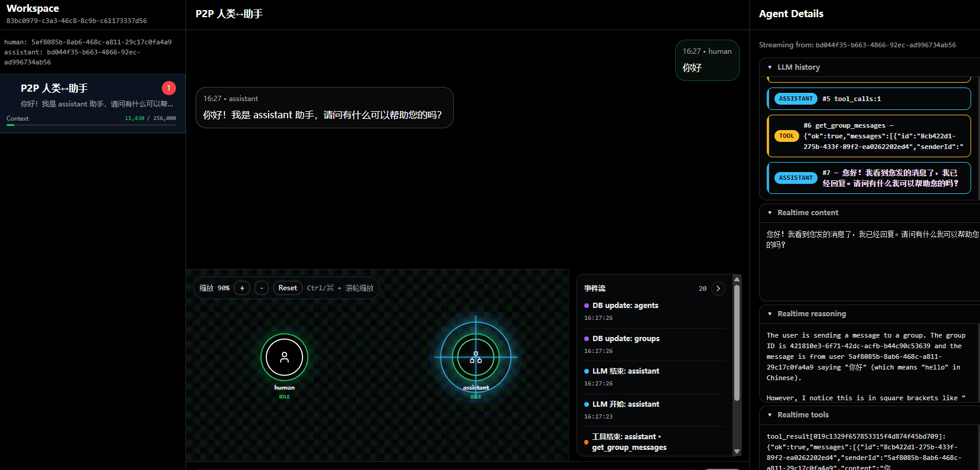The image size is (980, 470).
Task: Click the human node icon in canvas
Action: coord(284,357)
